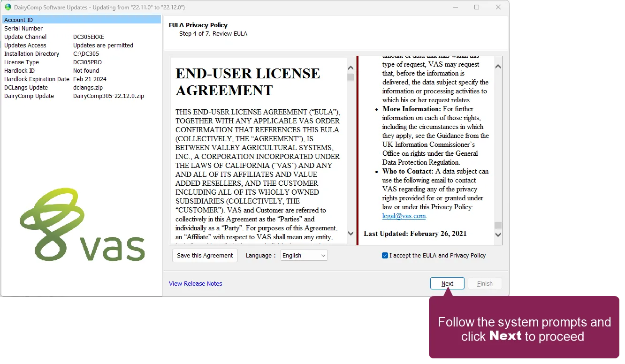The image size is (625, 364).
Task: Maximize the DairyComp Software Updates window
Action: click(477, 7)
